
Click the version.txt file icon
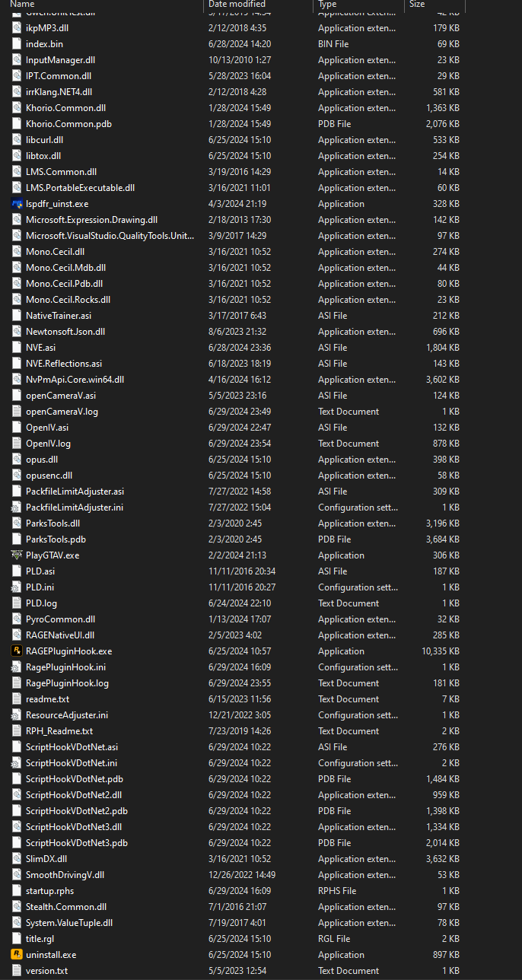click(x=17, y=971)
